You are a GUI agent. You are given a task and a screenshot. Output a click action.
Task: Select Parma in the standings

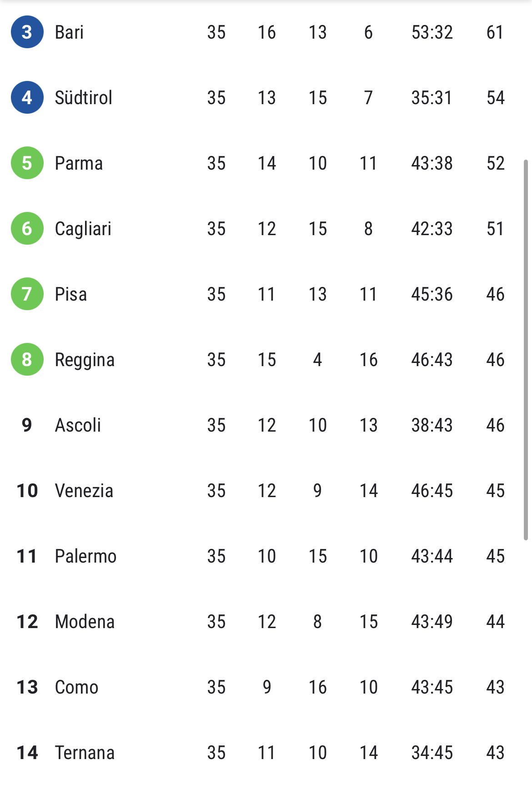click(79, 163)
